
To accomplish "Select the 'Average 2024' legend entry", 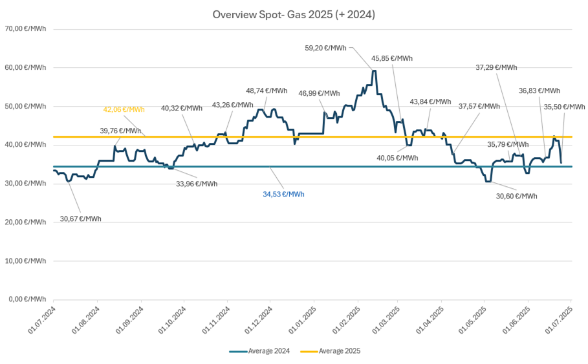I will pyautogui.click(x=259, y=351).
